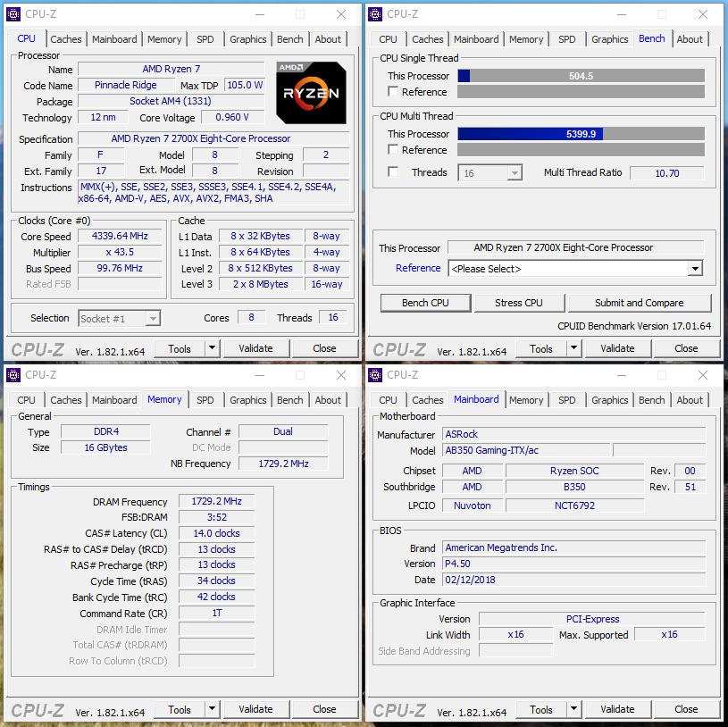Open About tab in the Mainboard window
This screenshot has height=727, width=728.
[x=690, y=400]
